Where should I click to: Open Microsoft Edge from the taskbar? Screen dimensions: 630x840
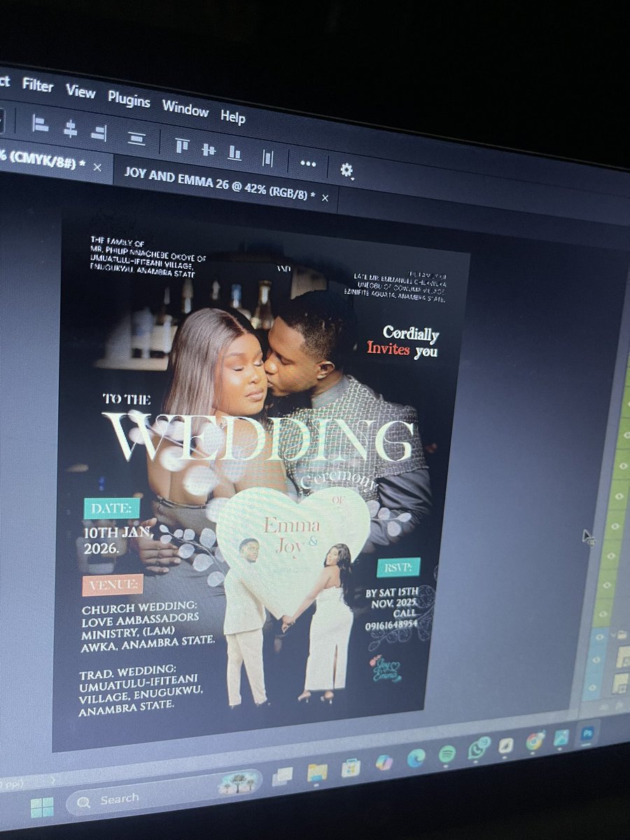(x=416, y=757)
